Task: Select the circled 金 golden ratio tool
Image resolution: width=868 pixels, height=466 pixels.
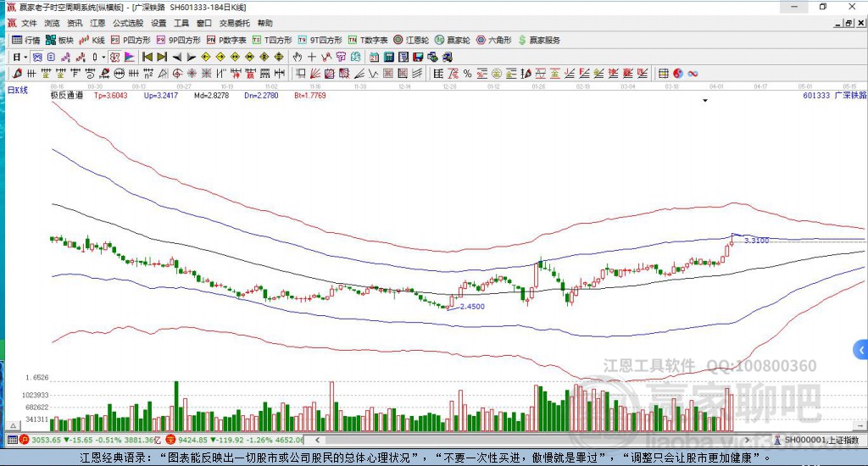Action: coord(497,73)
